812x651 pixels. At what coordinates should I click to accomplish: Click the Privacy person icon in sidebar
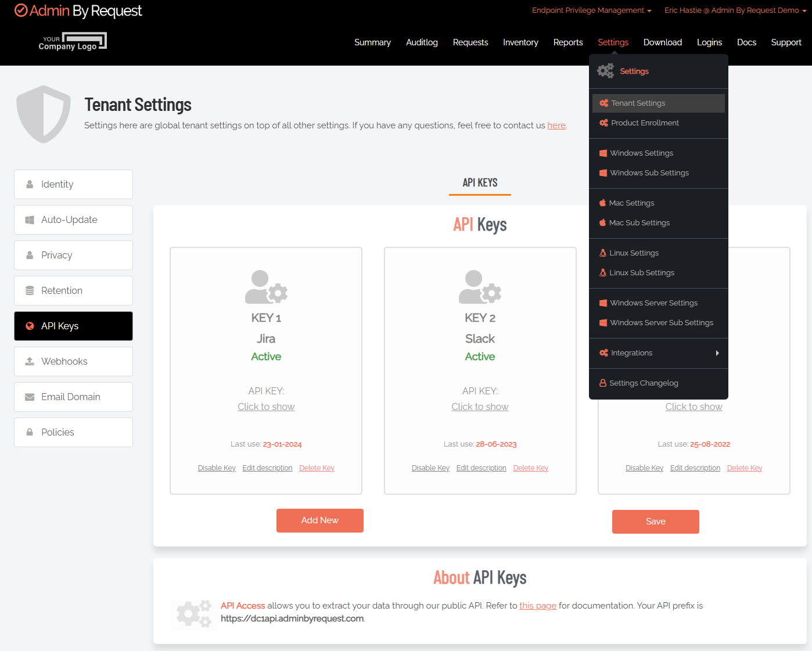30,255
